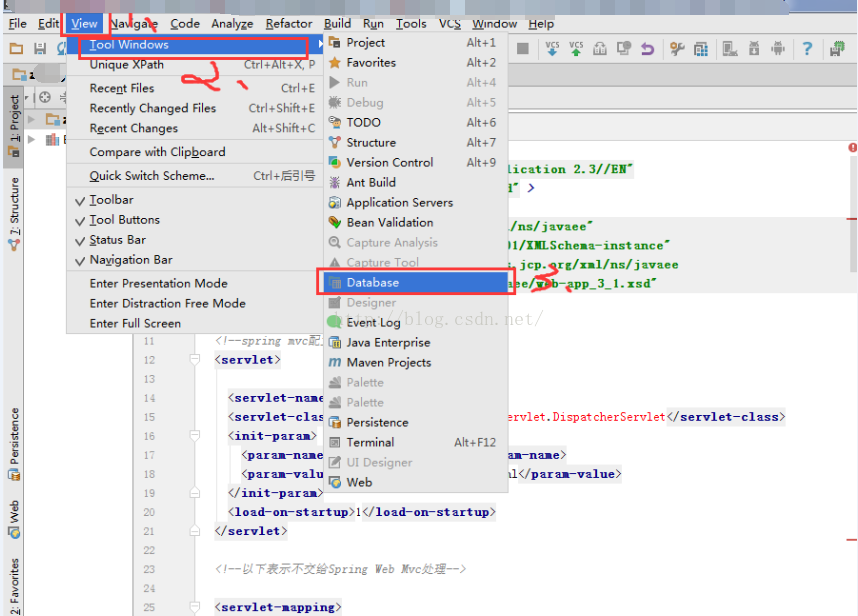The image size is (858, 616).
Task: Open the Maven Projects tool window
Action: (x=416, y=362)
